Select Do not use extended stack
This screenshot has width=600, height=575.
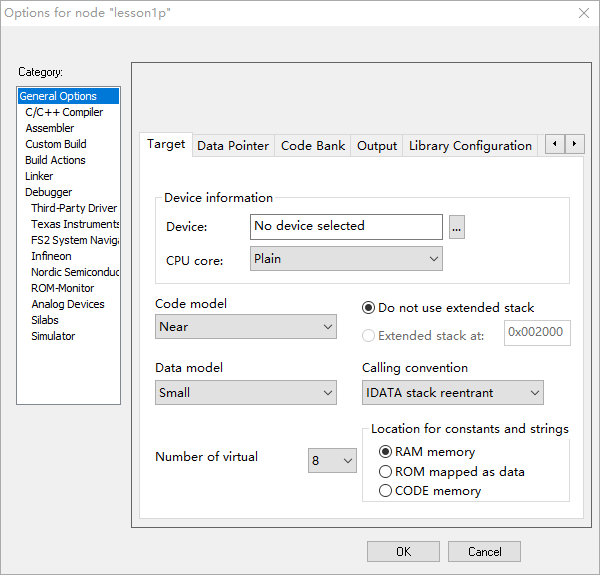click(x=447, y=308)
